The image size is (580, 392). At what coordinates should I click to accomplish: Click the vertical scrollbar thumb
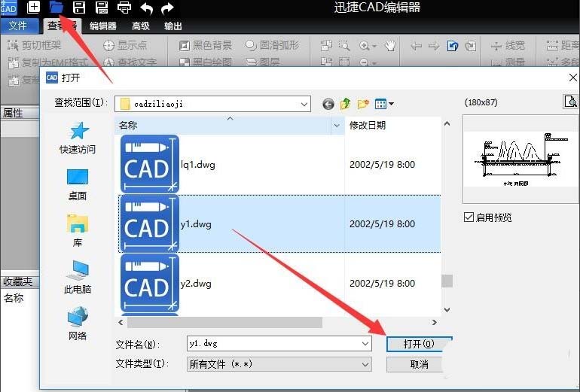(447, 281)
